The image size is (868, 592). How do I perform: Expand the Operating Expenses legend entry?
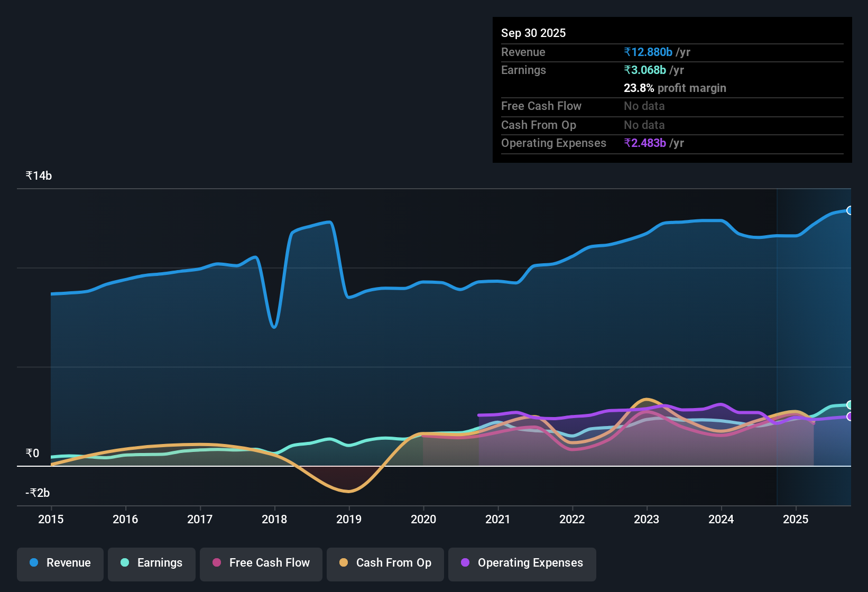tap(522, 563)
